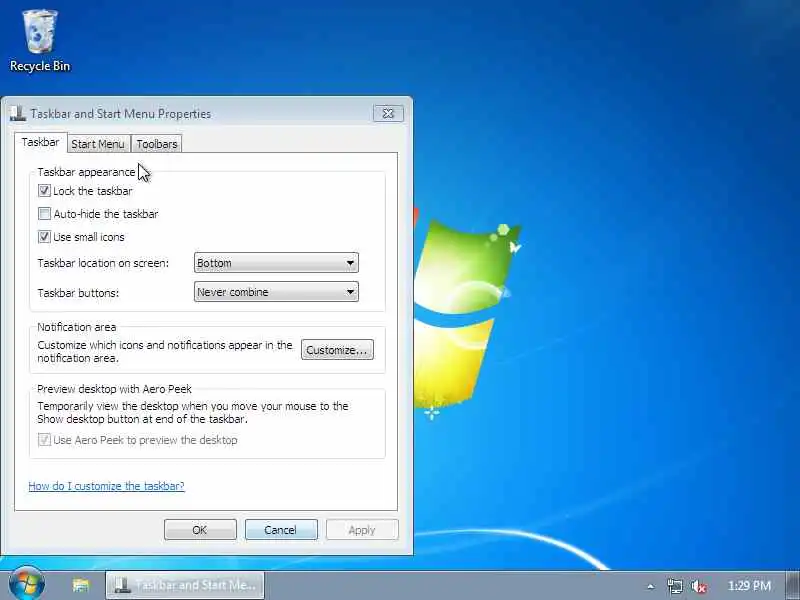
Task: Click the Cancel button
Action: coord(281,530)
